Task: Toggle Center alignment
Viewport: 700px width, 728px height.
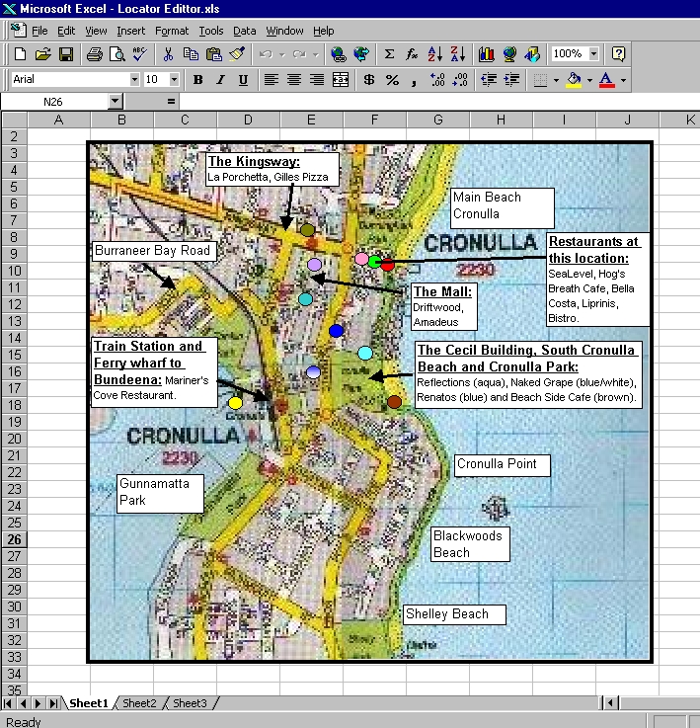Action: (x=294, y=80)
